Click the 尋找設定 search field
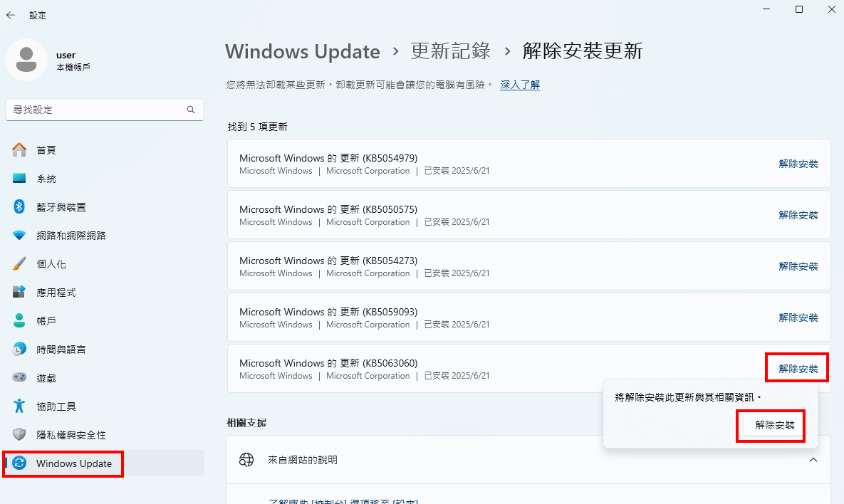The image size is (844, 504). 105,110
